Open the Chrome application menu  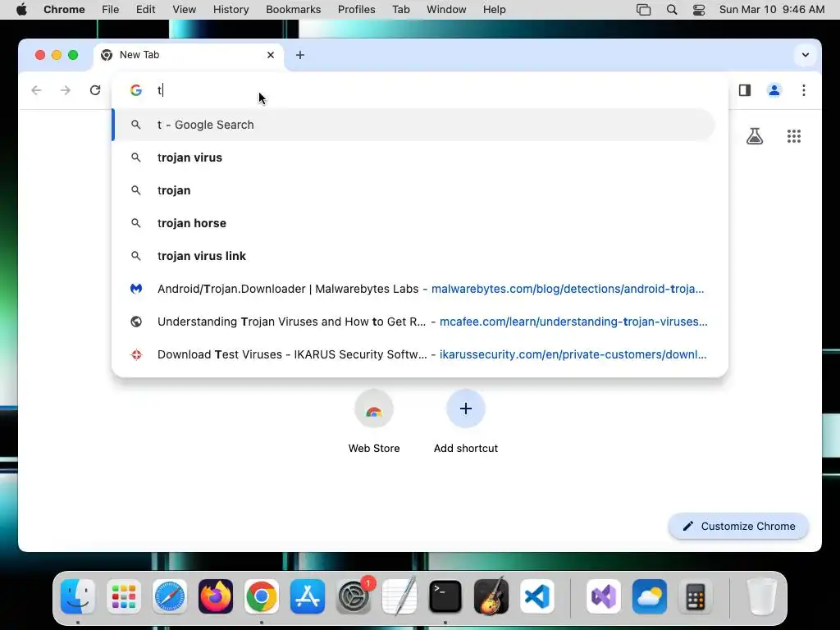click(x=64, y=10)
